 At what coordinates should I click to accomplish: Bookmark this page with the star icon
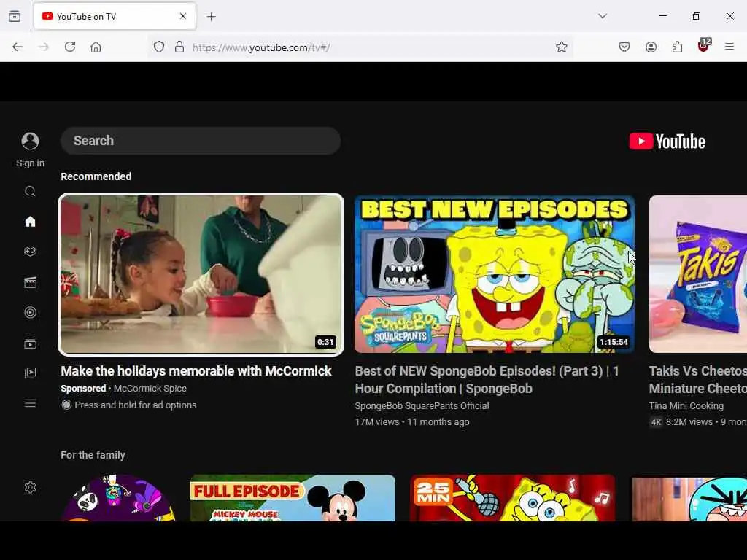pos(561,47)
